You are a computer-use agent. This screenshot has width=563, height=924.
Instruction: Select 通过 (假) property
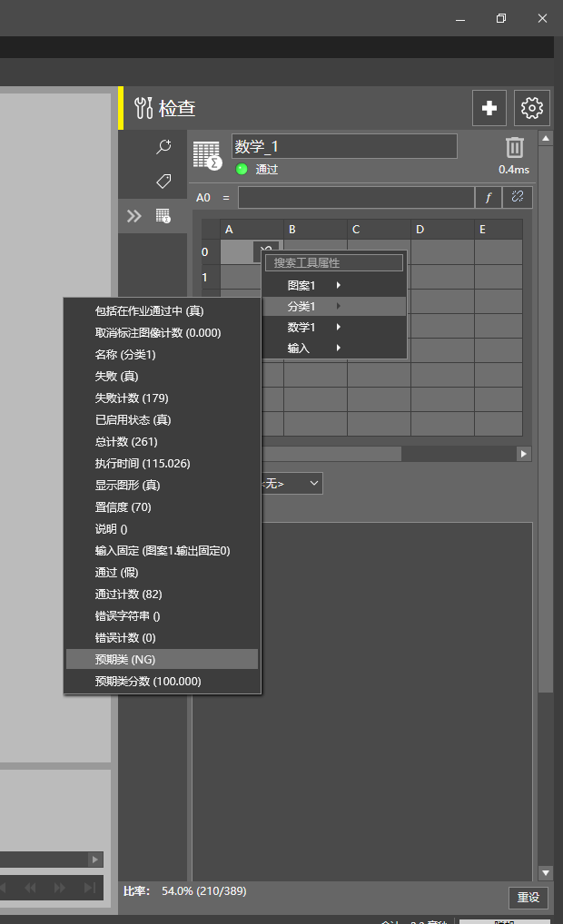click(163, 573)
